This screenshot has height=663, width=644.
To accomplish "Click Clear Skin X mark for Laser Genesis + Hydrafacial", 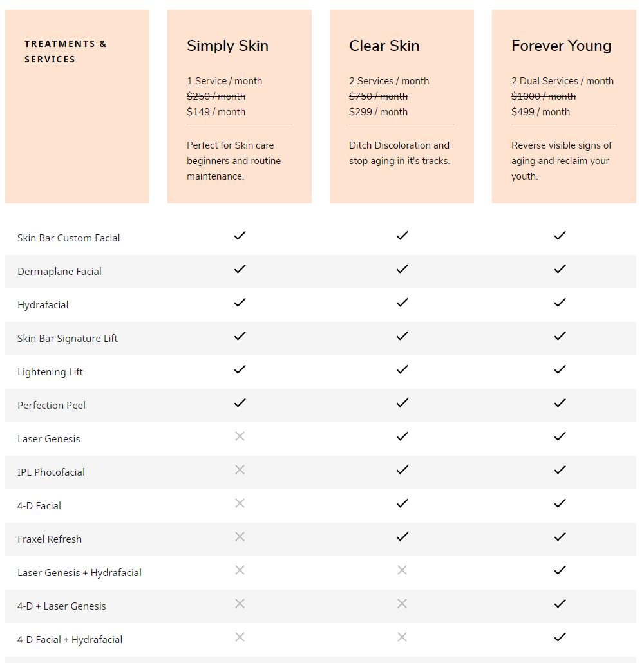I will (402, 570).
